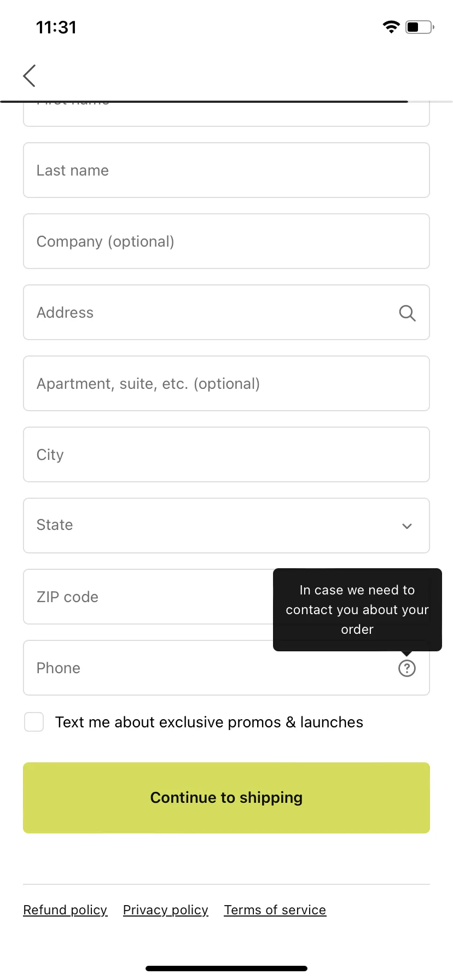Viewport: 453px width, 980px height.
Task: Open the Privacy policy link
Action: (166, 910)
